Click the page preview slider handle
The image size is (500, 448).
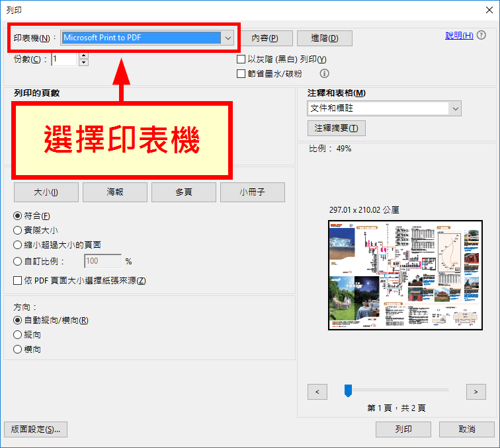pos(348,391)
